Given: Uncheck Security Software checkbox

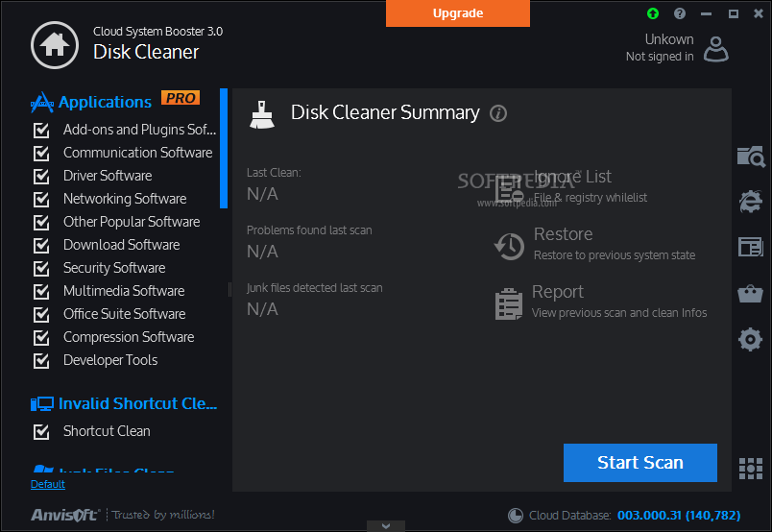Looking at the screenshot, I should click(x=41, y=269).
